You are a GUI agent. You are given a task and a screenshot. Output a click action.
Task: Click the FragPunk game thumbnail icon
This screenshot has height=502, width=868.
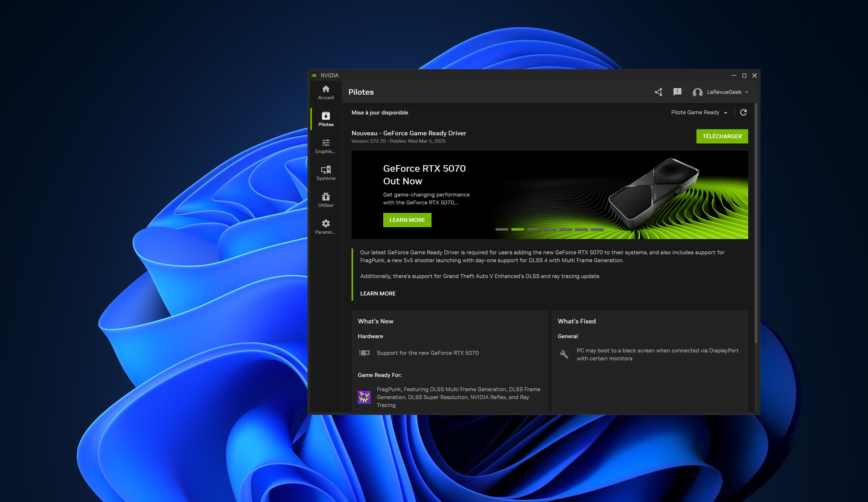[x=364, y=397]
